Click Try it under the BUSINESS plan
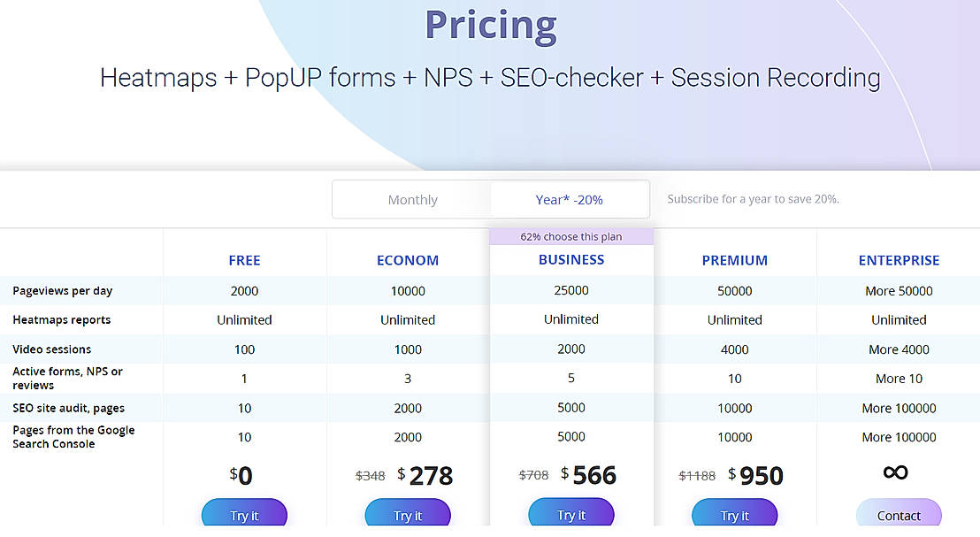Image resolution: width=980 pixels, height=537 pixels. pos(571,514)
